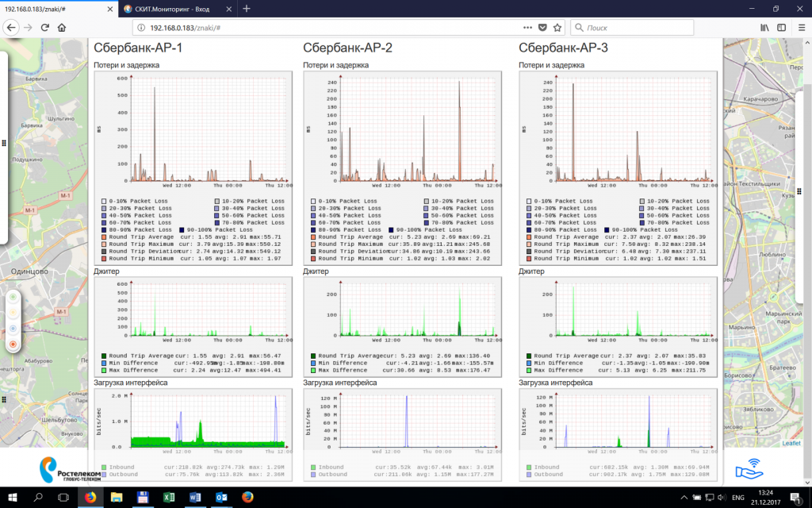This screenshot has width=812, height=508.
Task: Toggle the yellow map layer button
Action: (13, 313)
